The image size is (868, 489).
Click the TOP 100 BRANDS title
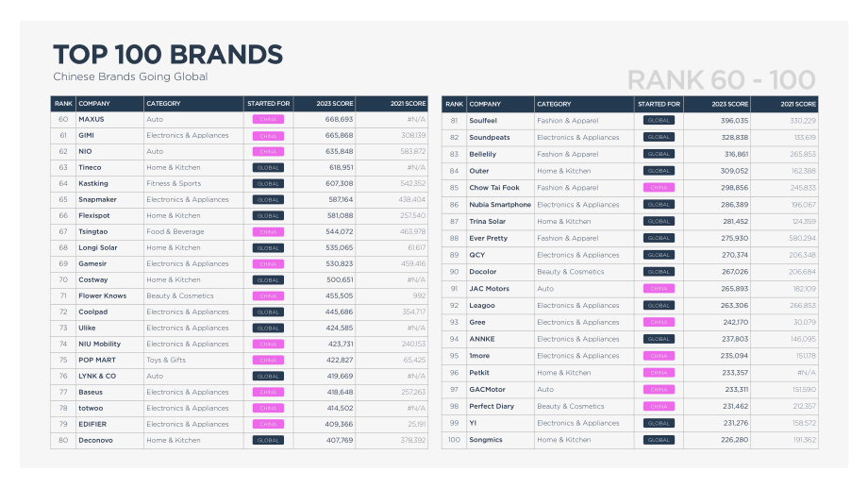[x=168, y=54]
